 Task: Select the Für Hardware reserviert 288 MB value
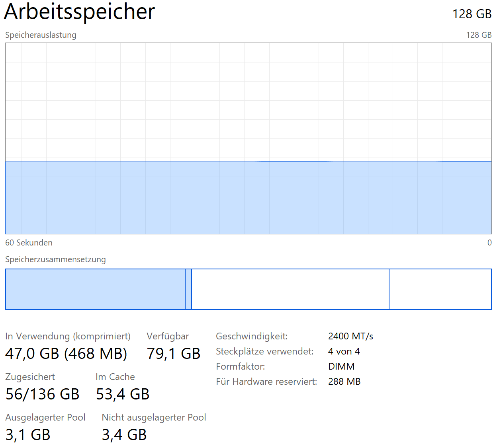click(x=344, y=382)
